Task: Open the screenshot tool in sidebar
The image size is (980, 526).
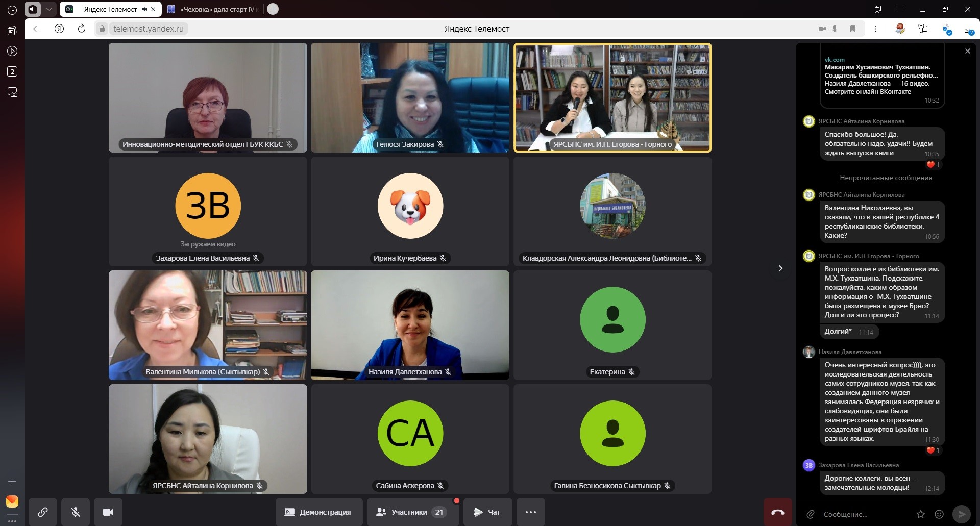Action: [12, 92]
